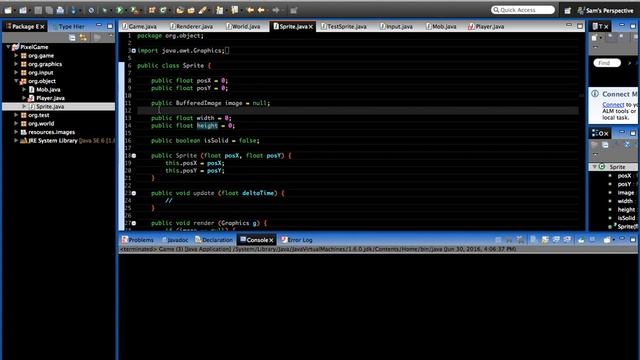Switch to the Renderer.java editor tab
Image resolution: width=640 pixels, height=360 pixels.
coord(191,27)
